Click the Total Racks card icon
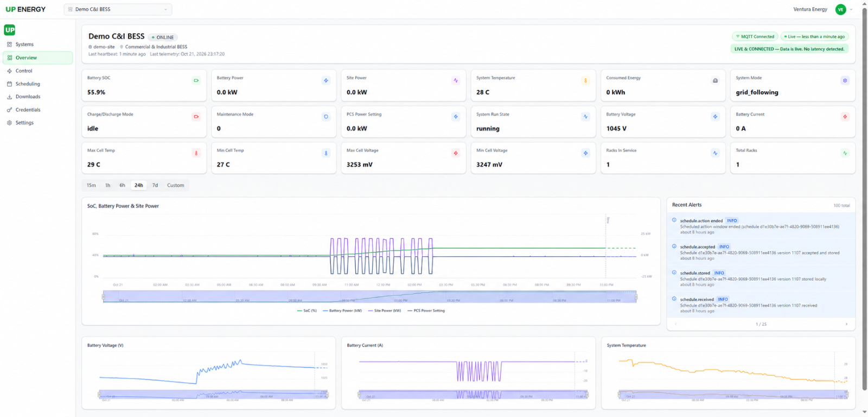The width and height of the screenshot is (868, 417). (x=845, y=153)
